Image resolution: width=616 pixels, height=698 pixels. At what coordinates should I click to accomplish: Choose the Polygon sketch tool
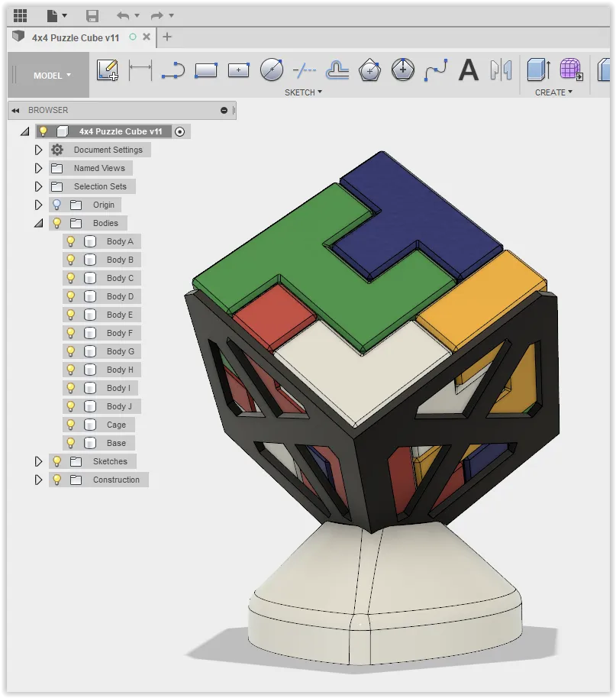(369, 69)
